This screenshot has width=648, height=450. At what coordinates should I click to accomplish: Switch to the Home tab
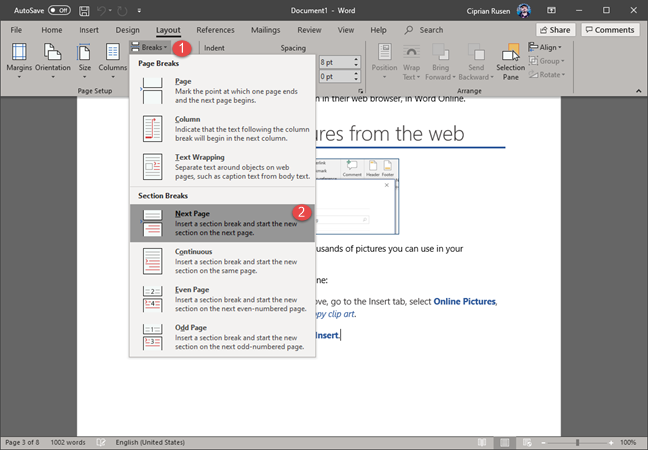[x=52, y=30]
